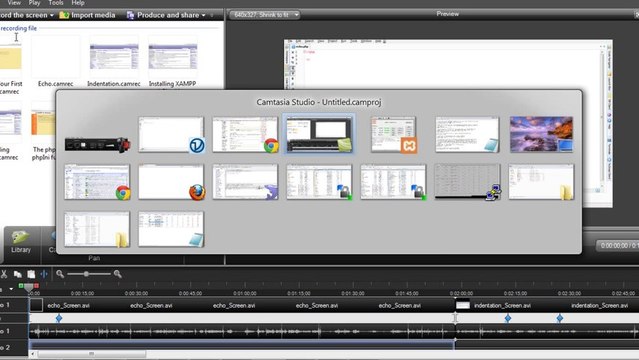This screenshot has height=360, width=639.
Task: Switch to the XAMPP control panel window in switcher
Action: pyautogui.click(x=393, y=134)
